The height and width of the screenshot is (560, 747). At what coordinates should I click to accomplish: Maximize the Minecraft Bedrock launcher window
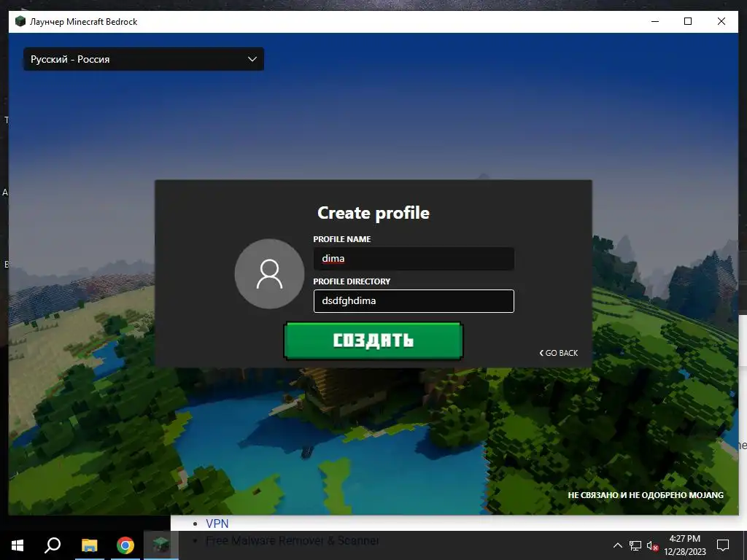coord(687,21)
